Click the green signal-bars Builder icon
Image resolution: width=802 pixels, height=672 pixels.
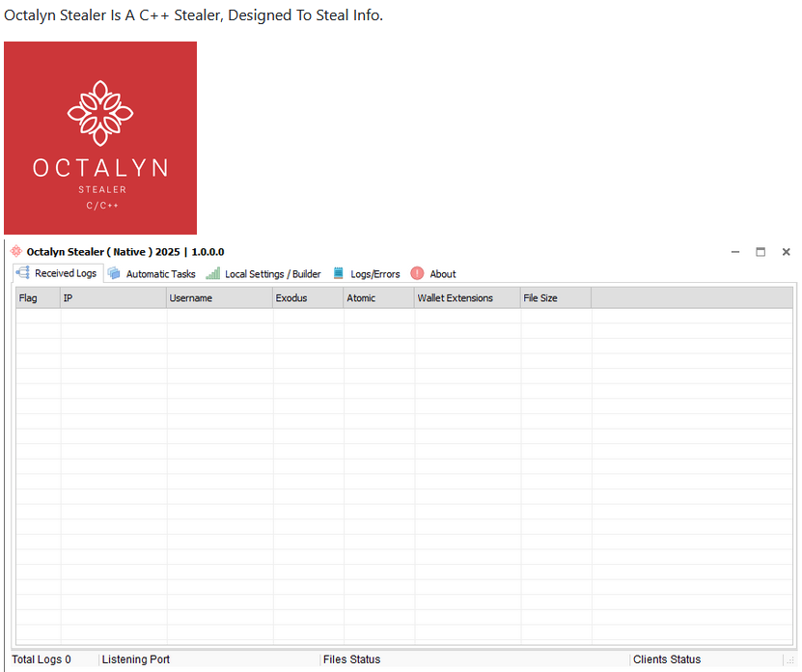coord(212,273)
